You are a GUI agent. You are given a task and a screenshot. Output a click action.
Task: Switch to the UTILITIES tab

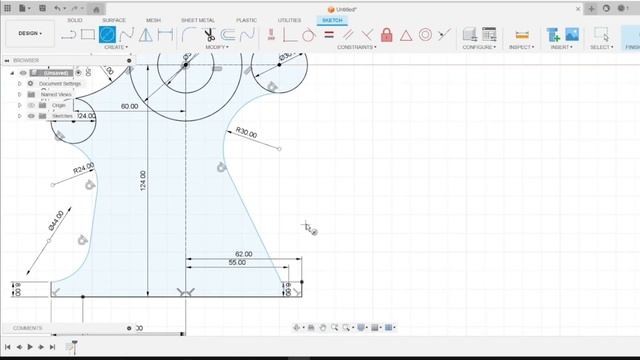pos(289,20)
